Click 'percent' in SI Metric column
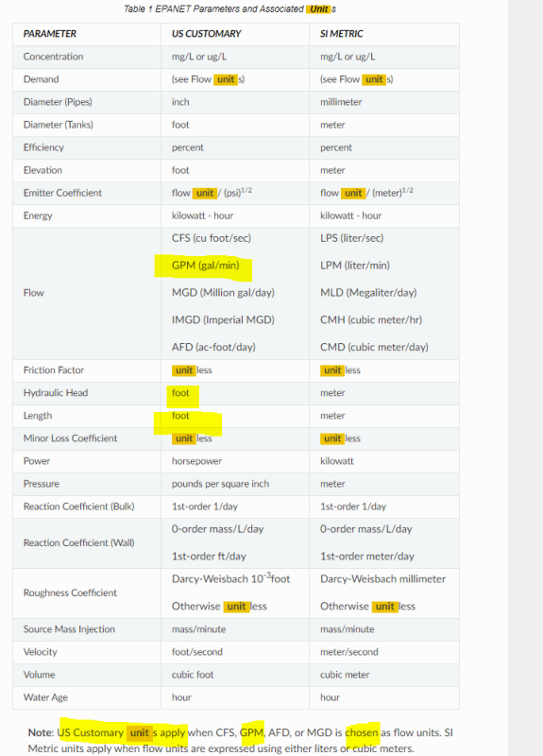This screenshot has height=756, width=543. (x=336, y=147)
